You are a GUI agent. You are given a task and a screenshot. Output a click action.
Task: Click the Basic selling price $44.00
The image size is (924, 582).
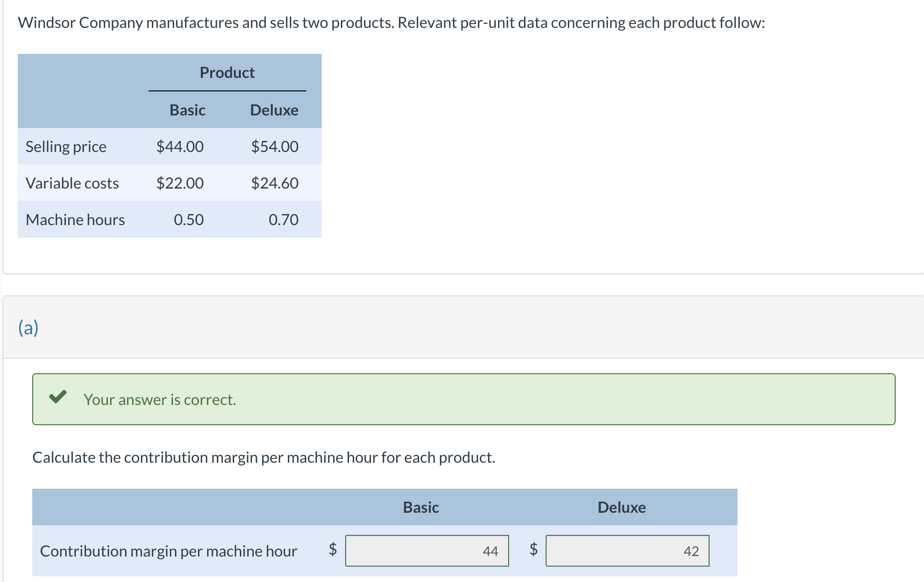tap(180, 146)
